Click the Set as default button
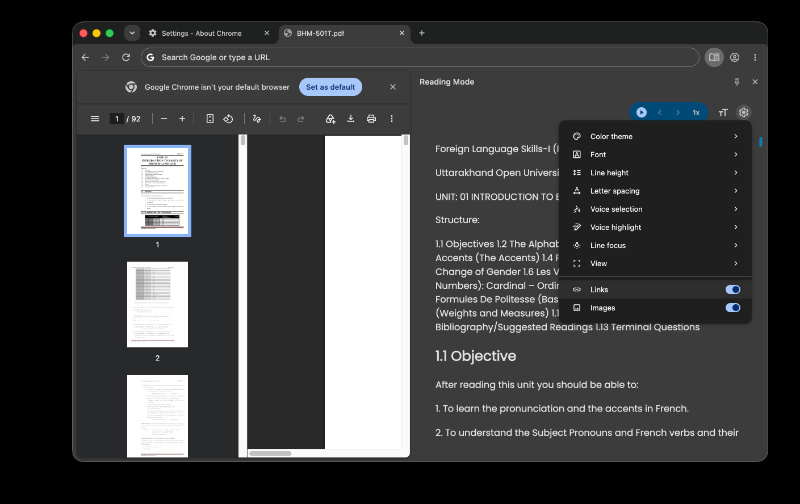800x504 pixels. pos(331,87)
